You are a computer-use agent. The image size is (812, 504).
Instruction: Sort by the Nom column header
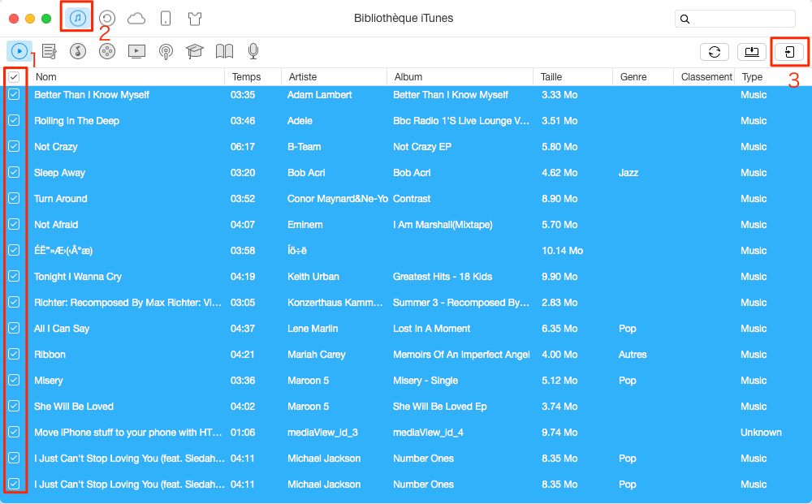click(x=126, y=77)
